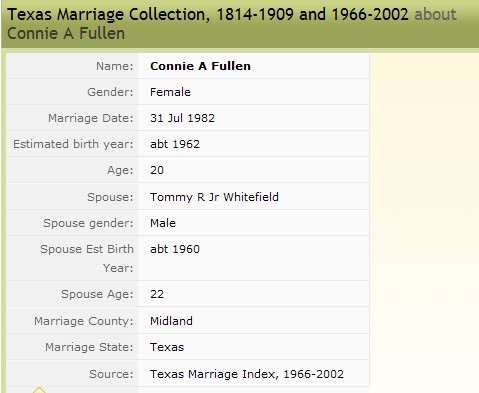Click the Source: field label
This screenshot has height=393, width=479.
111,374
